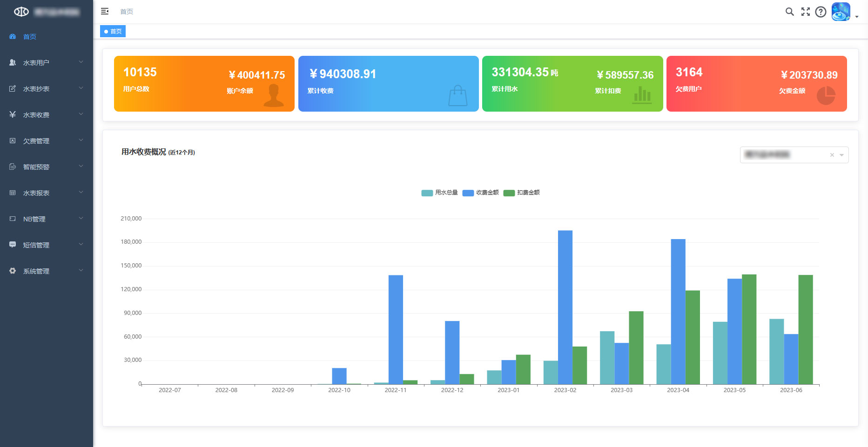Open the 水表收费 menu item

(36, 115)
